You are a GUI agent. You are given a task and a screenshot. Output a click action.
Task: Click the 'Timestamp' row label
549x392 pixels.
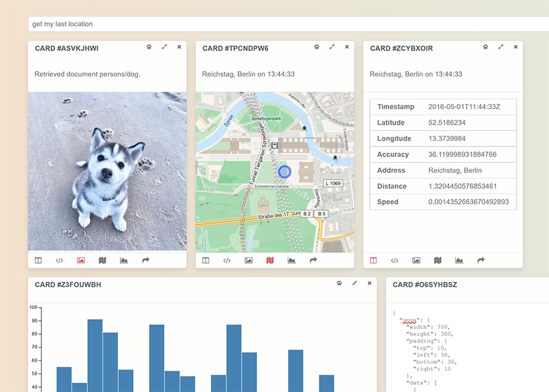coord(396,107)
